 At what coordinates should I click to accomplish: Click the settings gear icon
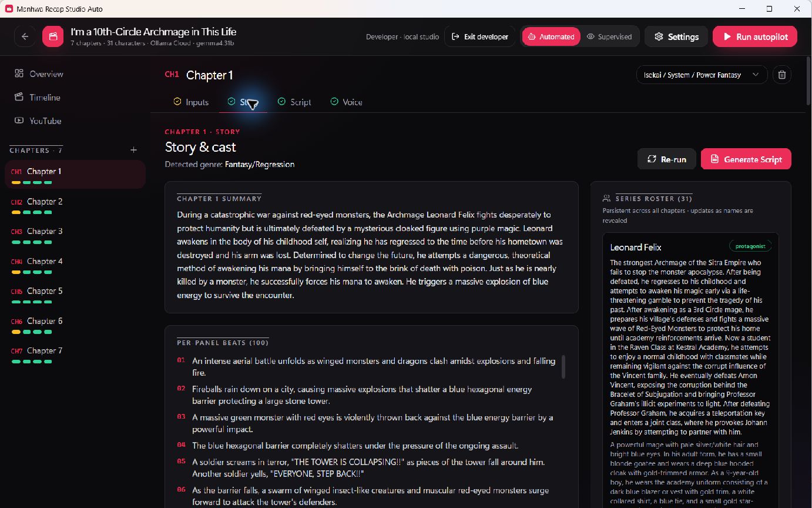(659, 36)
